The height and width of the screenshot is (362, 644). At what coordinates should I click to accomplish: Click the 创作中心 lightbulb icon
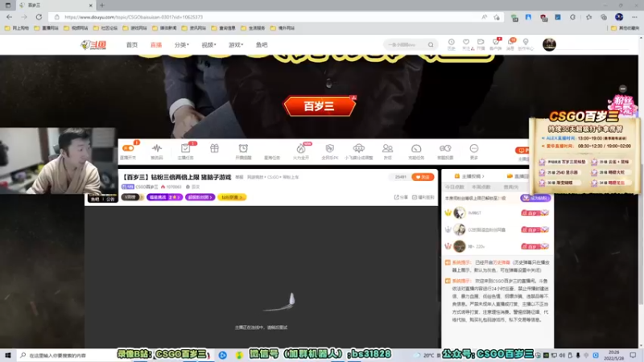(x=526, y=43)
